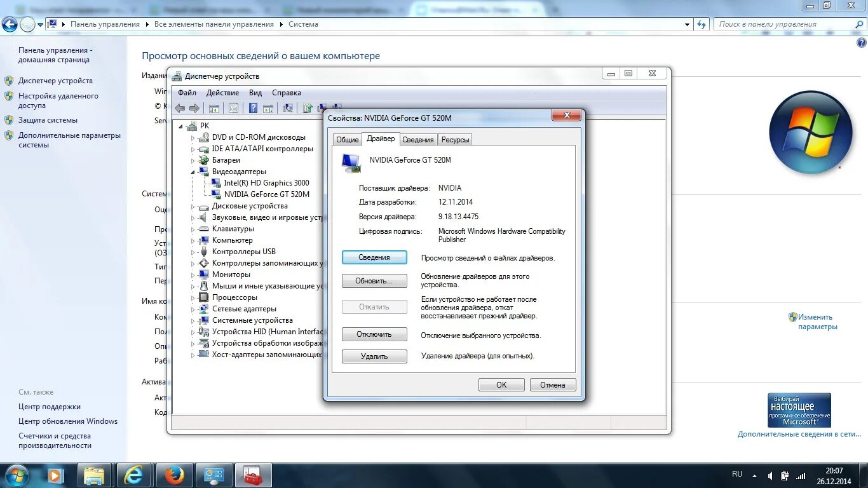Click the Update driver software toolbar icon
868x488 pixels.
pos(308,108)
